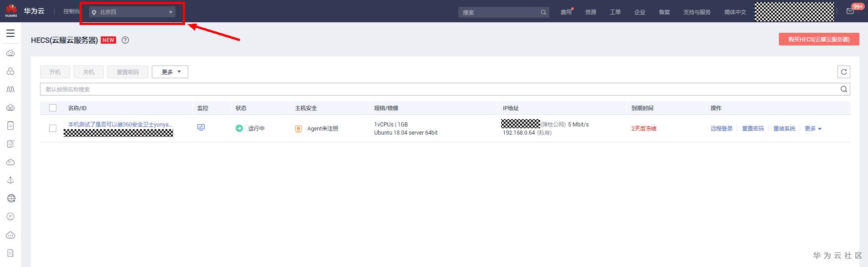Click 重置密码 link in the server row
This screenshot has height=267, width=868.
753,129
